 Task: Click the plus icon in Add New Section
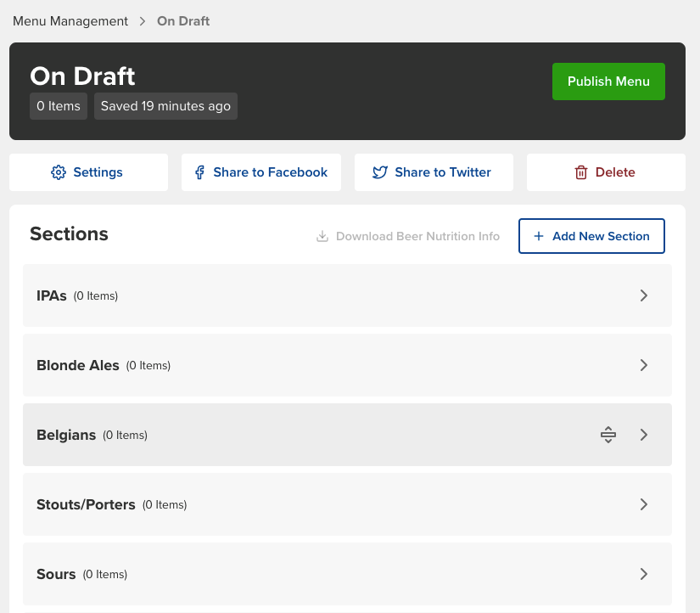pyautogui.click(x=539, y=236)
